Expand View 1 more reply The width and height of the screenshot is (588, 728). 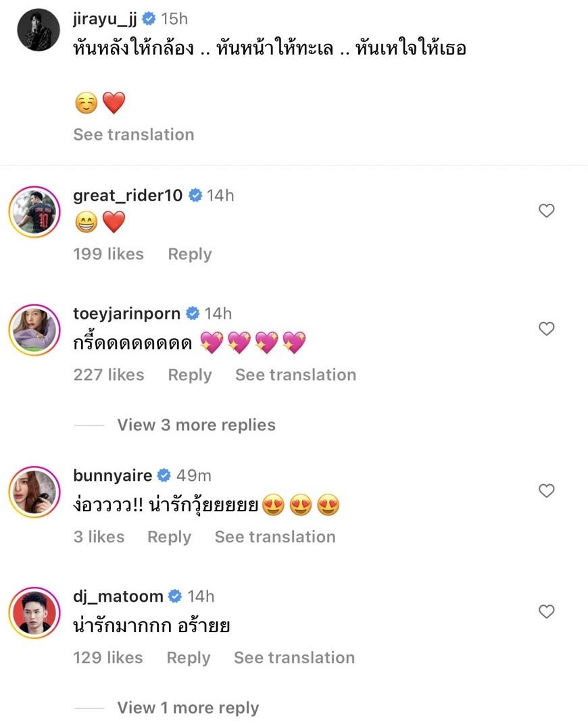[188, 708]
